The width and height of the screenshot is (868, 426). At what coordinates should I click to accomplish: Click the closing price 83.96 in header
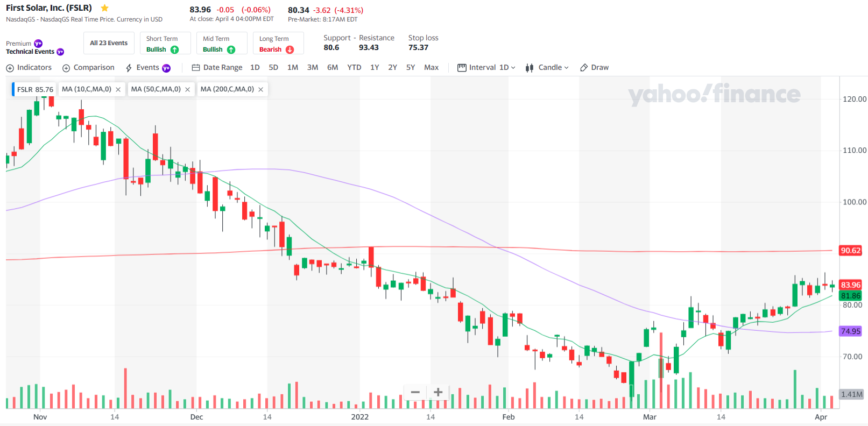point(200,10)
